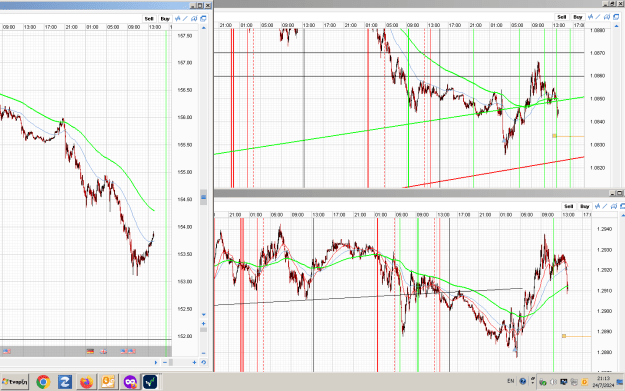Open Firefox from taskbar
Viewport: 625px width, 391px height.
click(86, 382)
